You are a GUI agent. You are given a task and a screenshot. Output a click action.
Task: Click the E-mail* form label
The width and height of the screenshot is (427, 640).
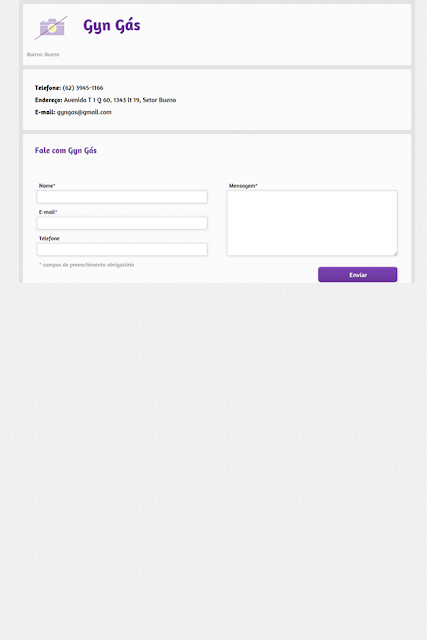[x=48, y=212]
